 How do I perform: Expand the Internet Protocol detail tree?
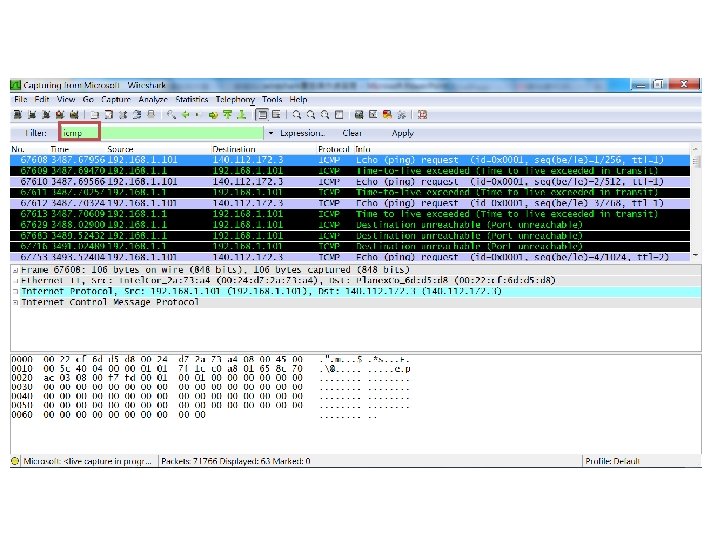(x=15, y=292)
